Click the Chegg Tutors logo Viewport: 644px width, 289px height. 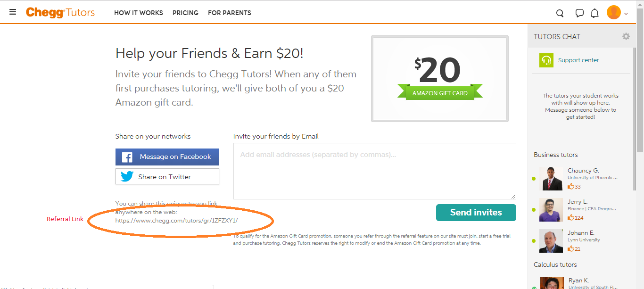pyautogui.click(x=60, y=13)
